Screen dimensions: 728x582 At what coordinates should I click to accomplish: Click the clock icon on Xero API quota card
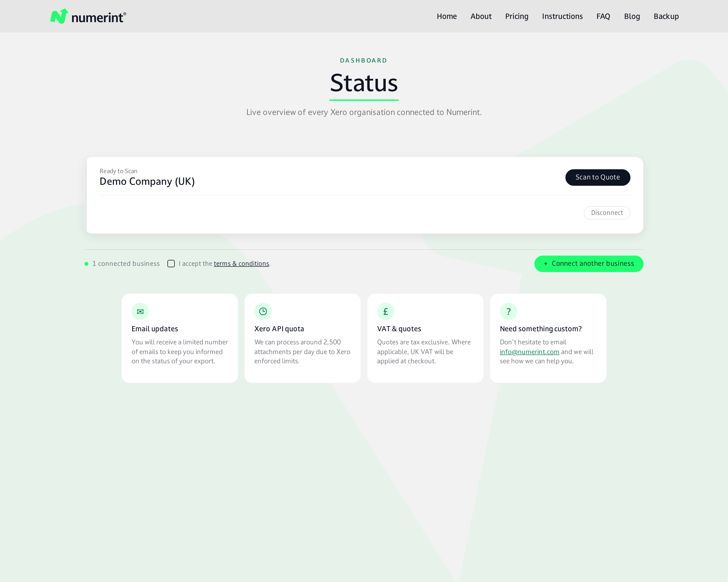[263, 311]
